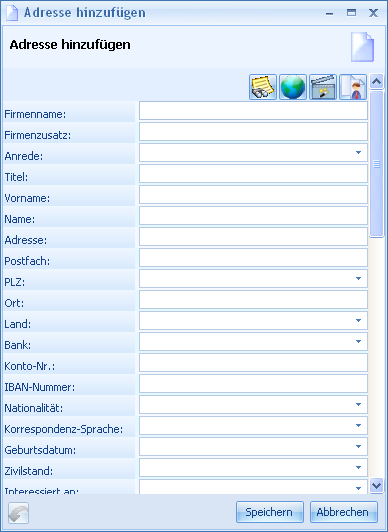Click the clapperboard wizard icon

tap(323, 87)
